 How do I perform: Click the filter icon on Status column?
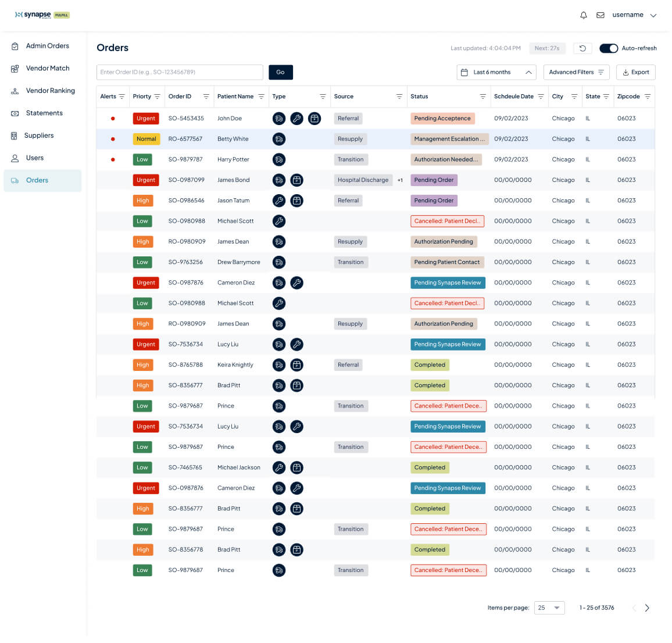pyautogui.click(x=482, y=97)
